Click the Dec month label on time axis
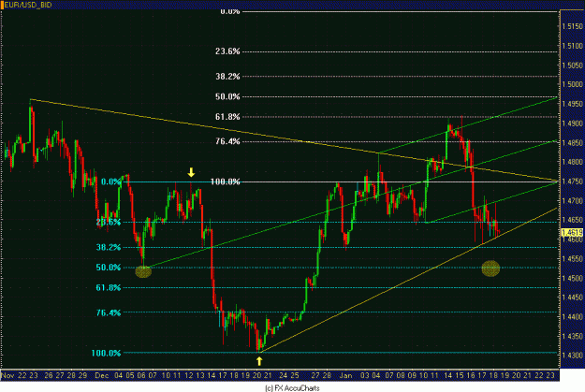Viewport: 585px width, 392px height. 101,375
